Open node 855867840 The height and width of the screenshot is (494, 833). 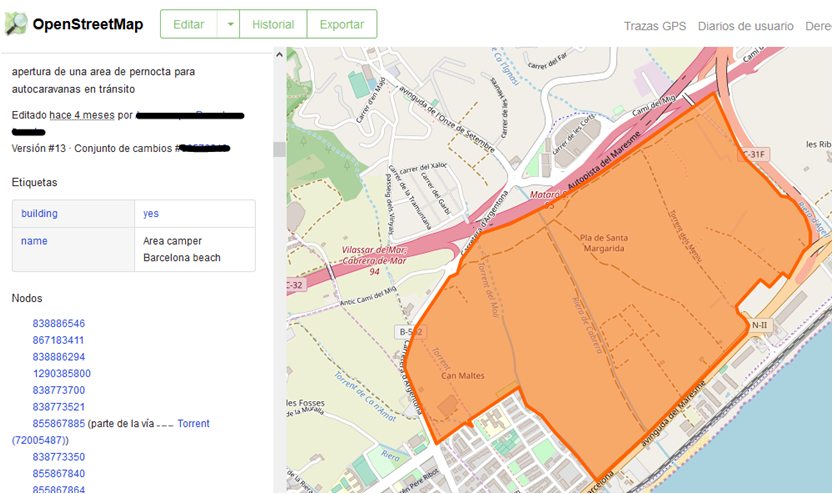(58, 473)
